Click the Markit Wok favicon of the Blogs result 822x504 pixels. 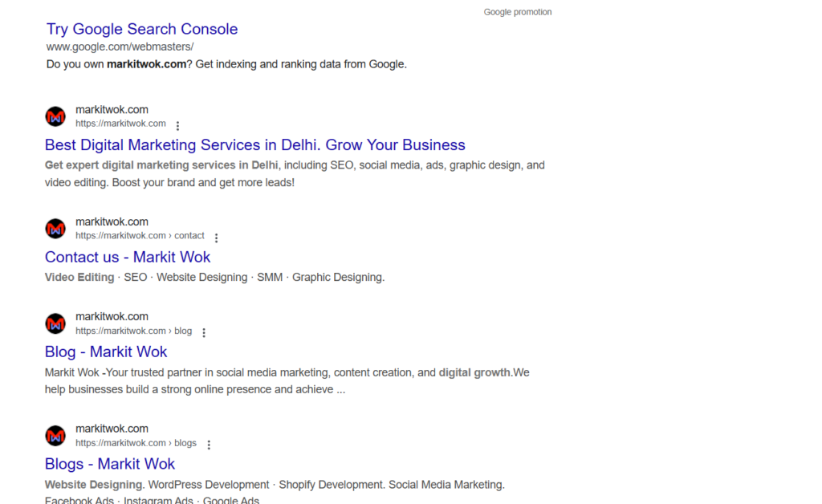click(55, 435)
